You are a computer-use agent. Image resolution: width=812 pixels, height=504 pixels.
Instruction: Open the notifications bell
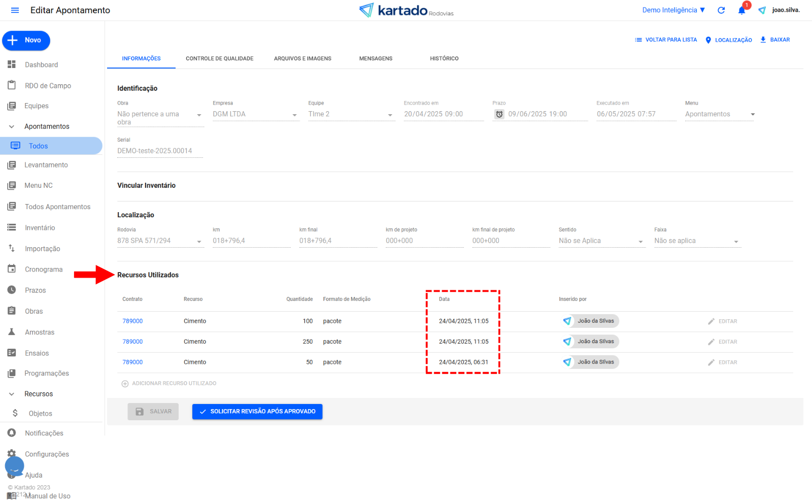pyautogui.click(x=741, y=10)
